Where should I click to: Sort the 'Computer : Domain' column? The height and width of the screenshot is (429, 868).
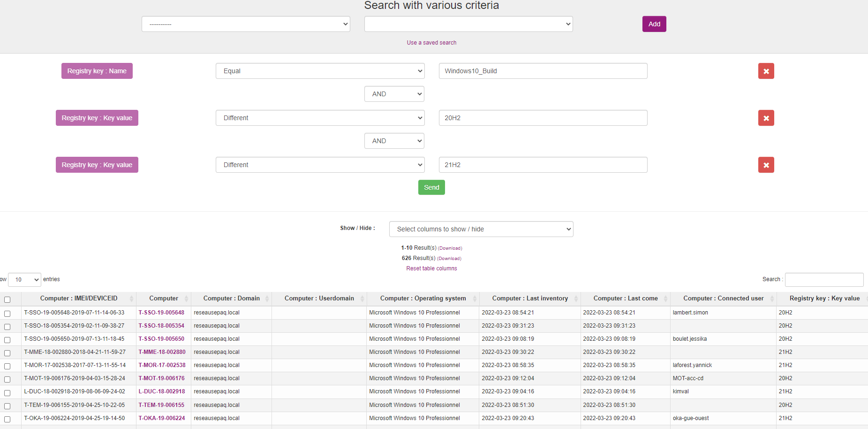[x=231, y=299]
